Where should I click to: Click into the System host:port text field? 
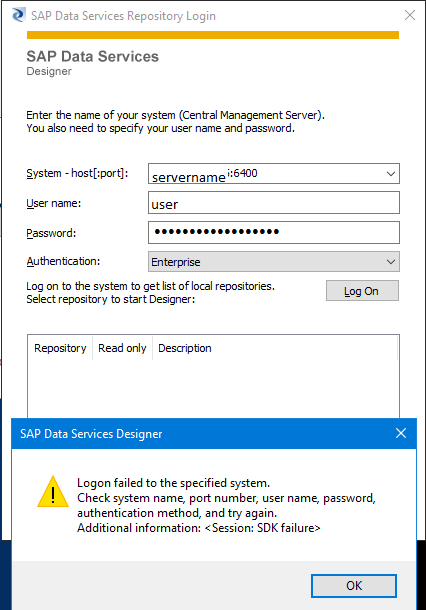(266, 174)
